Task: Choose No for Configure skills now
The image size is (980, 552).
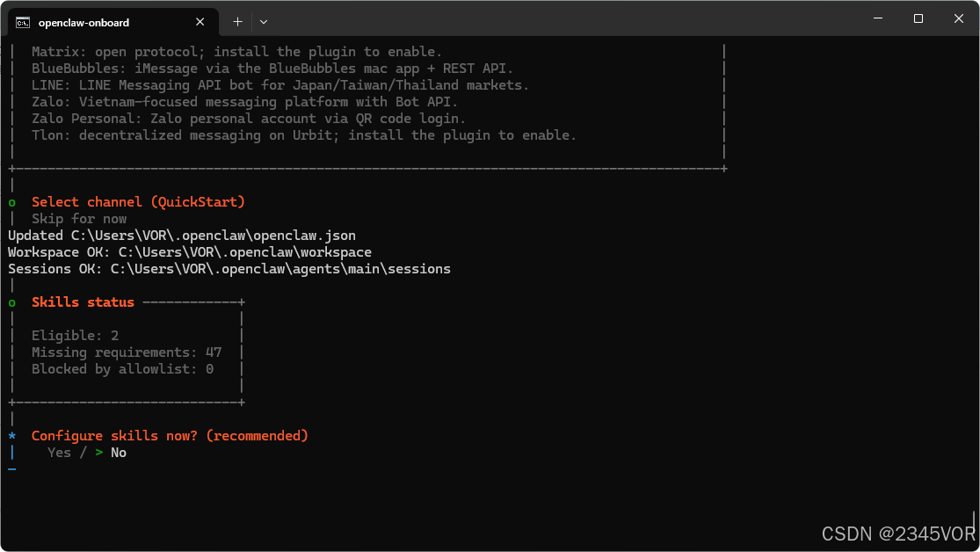Action: pyautogui.click(x=119, y=453)
